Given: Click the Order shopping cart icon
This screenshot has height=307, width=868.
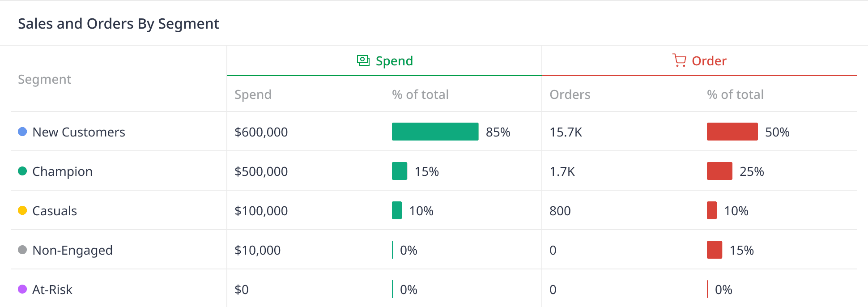Looking at the screenshot, I should pyautogui.click(x=679, y=60).
